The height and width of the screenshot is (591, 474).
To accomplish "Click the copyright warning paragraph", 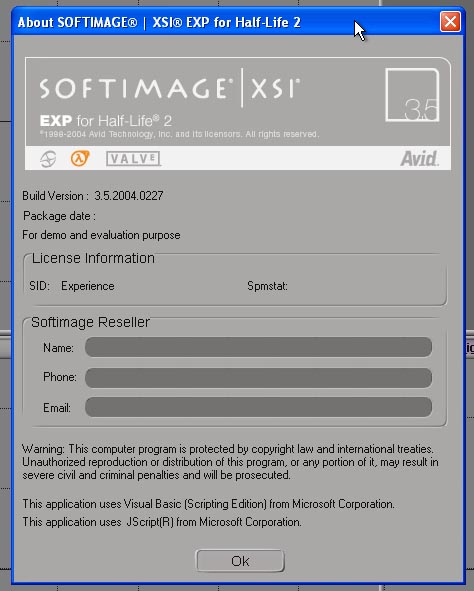I will [x=230, y=462].
